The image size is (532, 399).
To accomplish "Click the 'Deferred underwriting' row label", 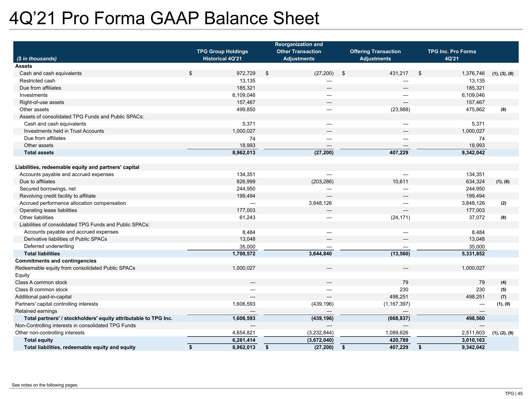I will [x=49, y=246].
